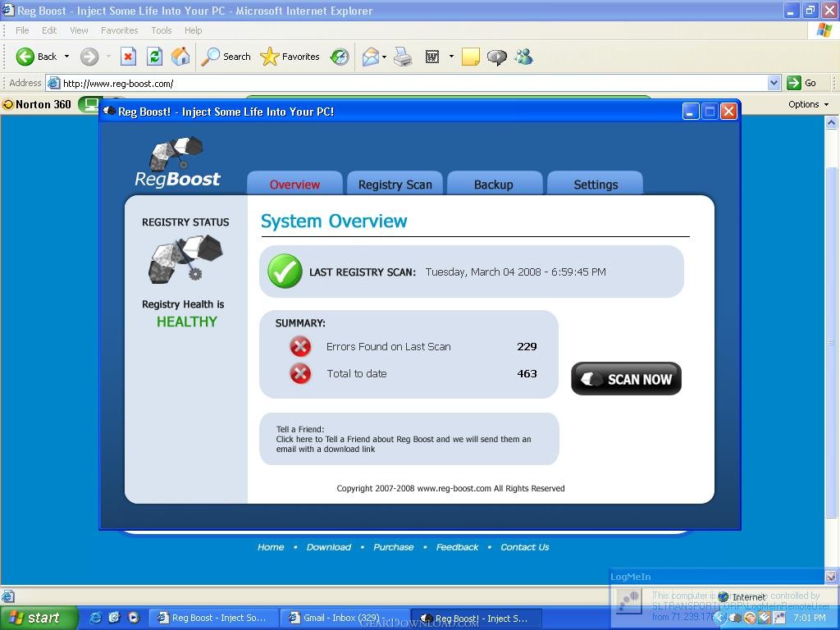Open the Tools menu
The image size is (840, 630).
click(162, 30)
